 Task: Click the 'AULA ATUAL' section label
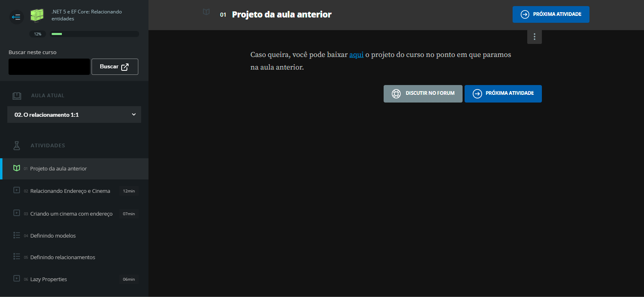(x=48, y=96)
